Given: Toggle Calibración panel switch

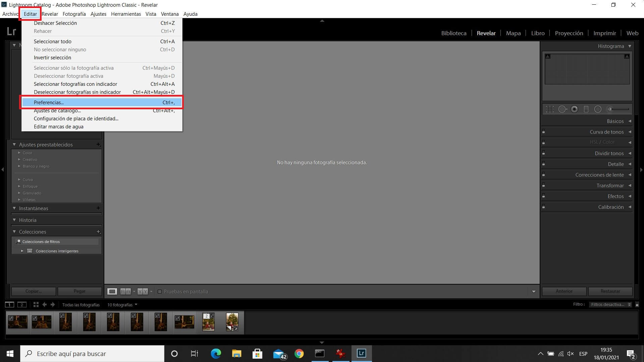Looking at the screenshot, I should [543, 207].
